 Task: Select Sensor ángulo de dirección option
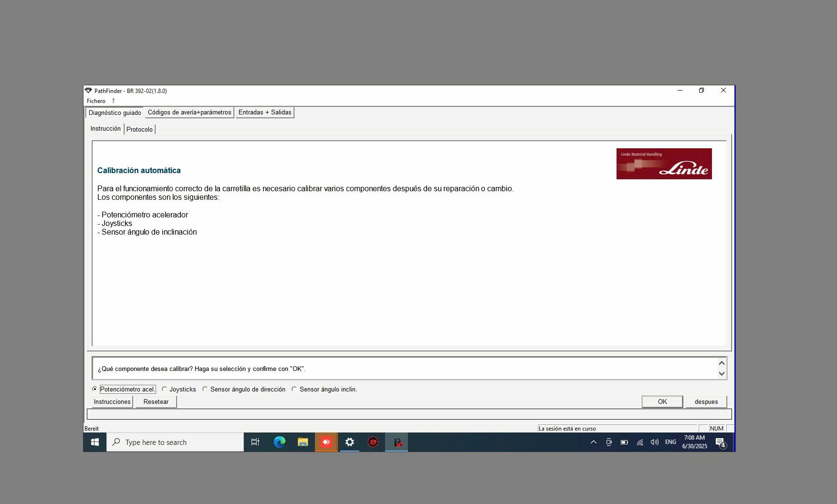click(x=205, y=389)
